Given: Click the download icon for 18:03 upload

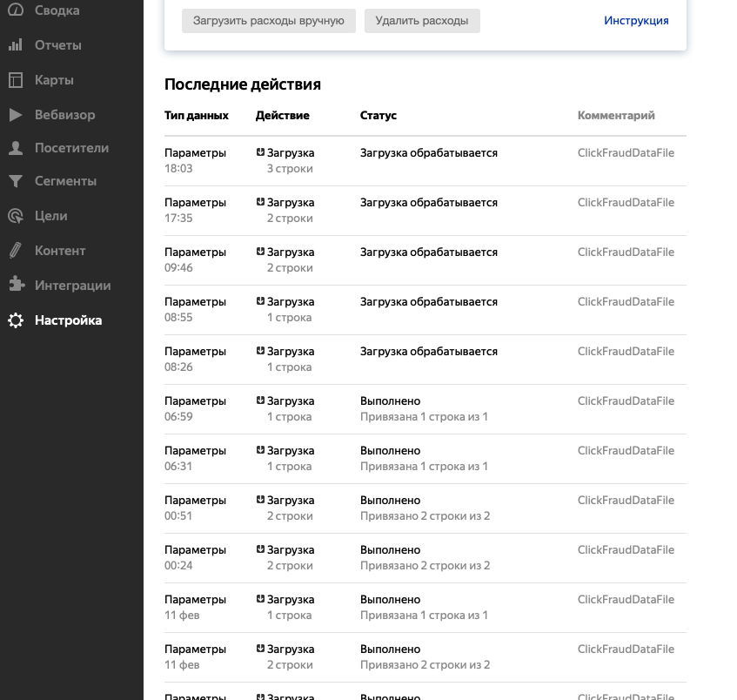Looking at the screenshot, I should tap(260, 152).
